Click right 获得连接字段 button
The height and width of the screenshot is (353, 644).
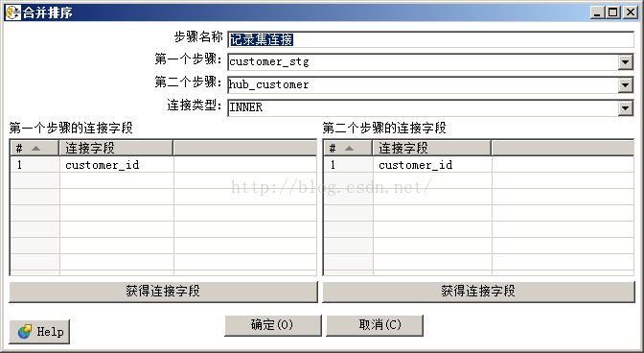478,292
